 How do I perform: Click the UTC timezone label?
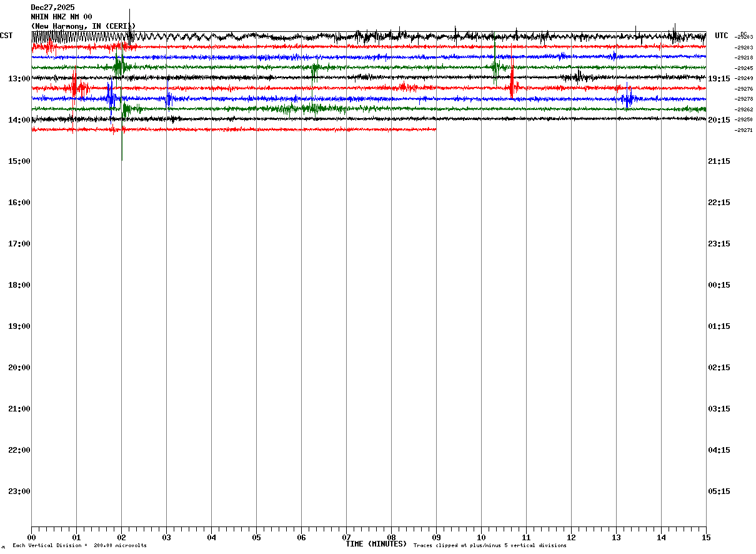click(x=722, y=36)
